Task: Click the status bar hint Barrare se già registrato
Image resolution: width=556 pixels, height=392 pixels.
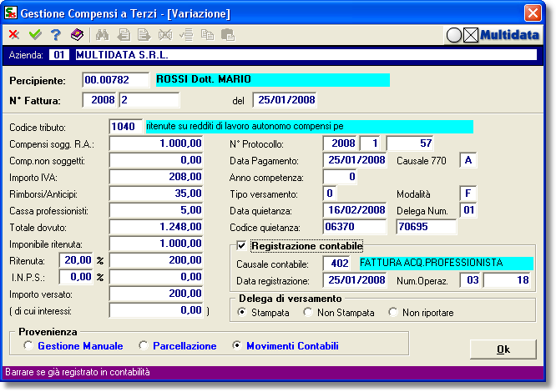Action: pyautogui.click(x=78, y=372)
